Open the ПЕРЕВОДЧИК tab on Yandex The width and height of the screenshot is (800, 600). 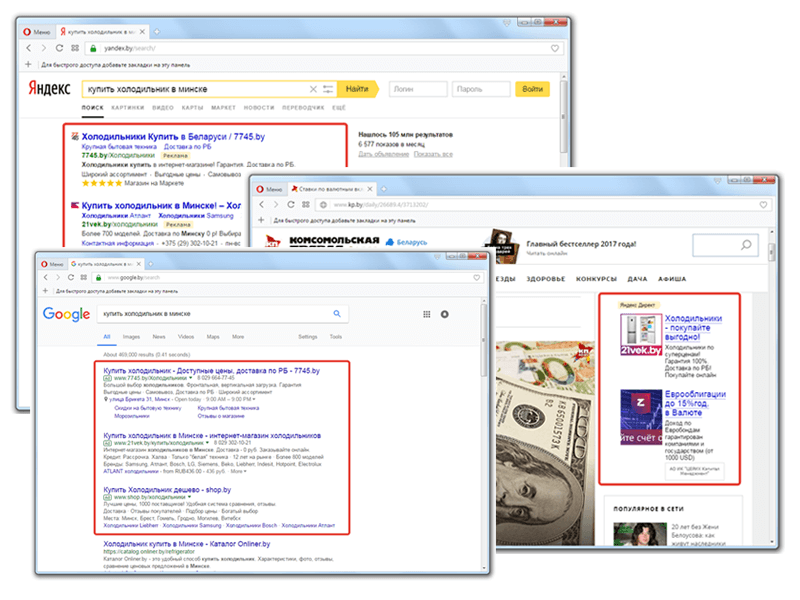pos(303,108)
